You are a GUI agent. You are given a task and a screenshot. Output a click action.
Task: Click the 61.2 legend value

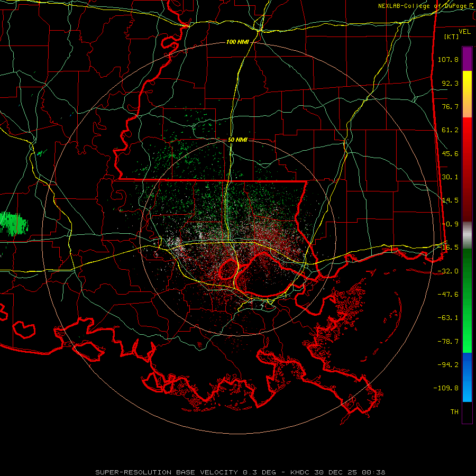tap(450, 130)
